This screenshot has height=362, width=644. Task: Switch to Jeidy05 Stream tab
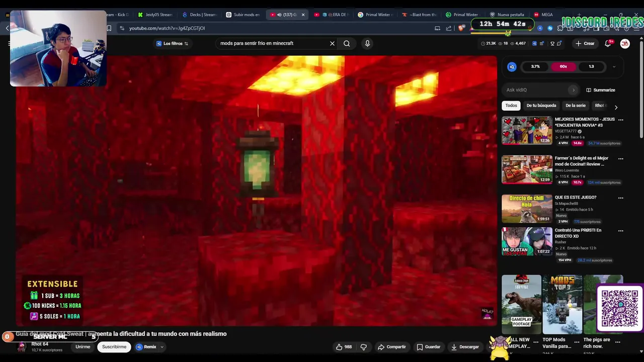point(155,15)
